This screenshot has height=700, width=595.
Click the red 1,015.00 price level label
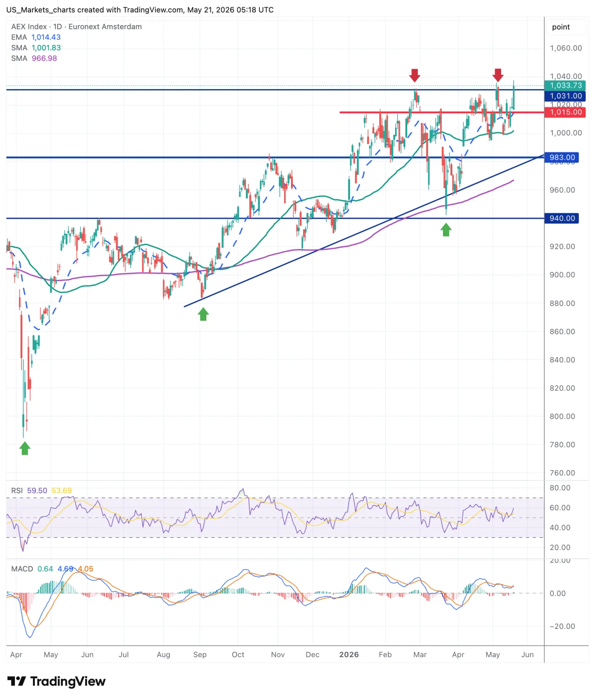565,112
